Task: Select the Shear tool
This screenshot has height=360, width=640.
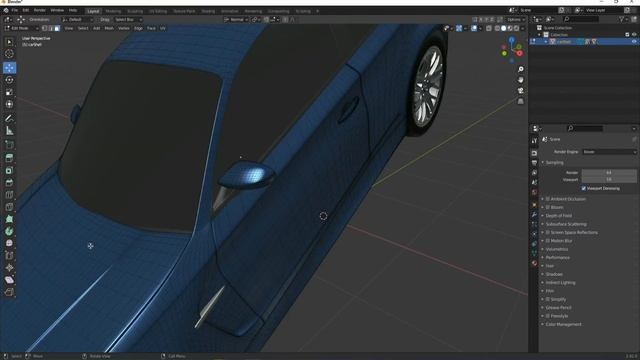Action: (x=9, y=280)
